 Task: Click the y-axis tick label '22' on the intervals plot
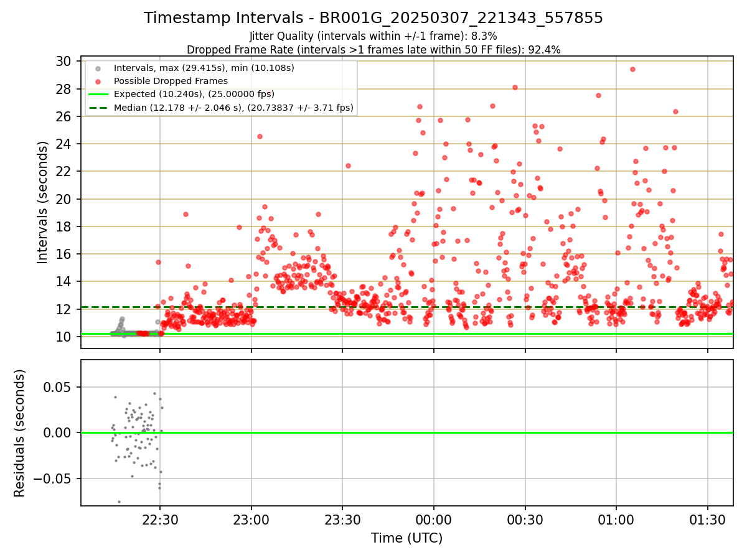(63, 171)
